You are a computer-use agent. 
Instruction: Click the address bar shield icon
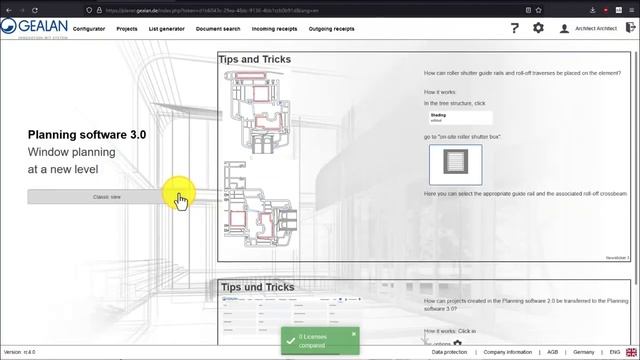pyautogui.click(x=89, y=10)
